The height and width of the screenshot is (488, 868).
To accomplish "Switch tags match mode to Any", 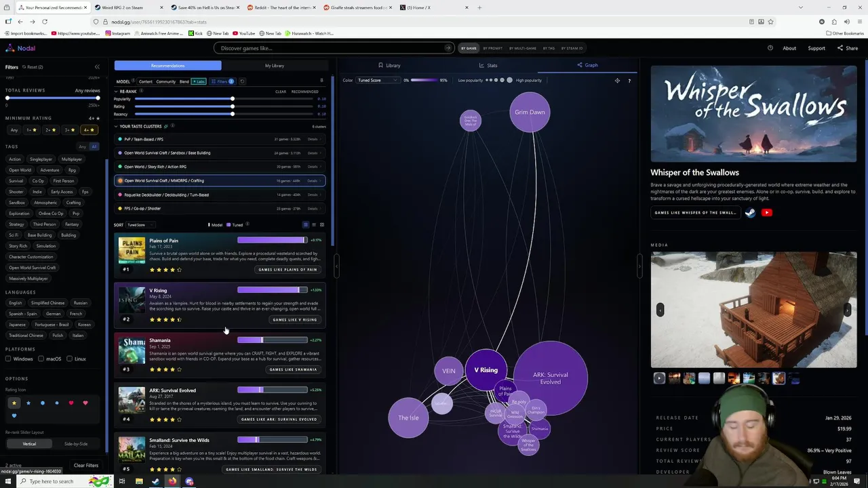I will click(x=83, y=146).
